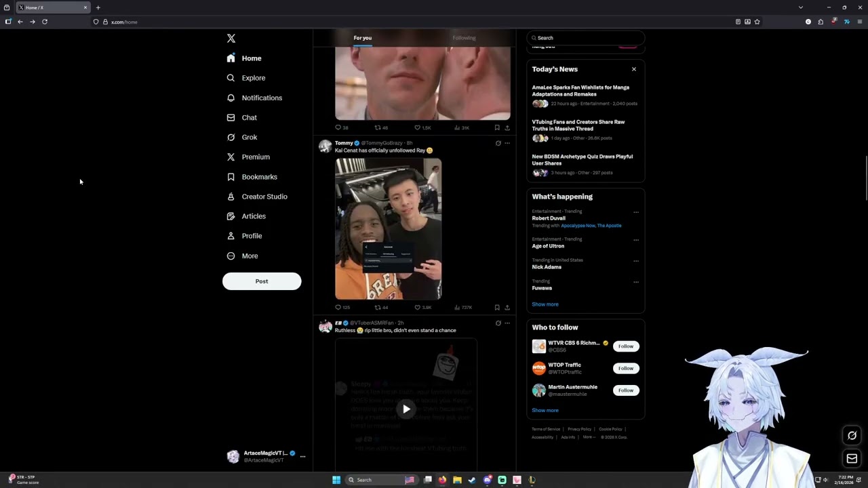Open the floating Grok button

click(852, 436)
